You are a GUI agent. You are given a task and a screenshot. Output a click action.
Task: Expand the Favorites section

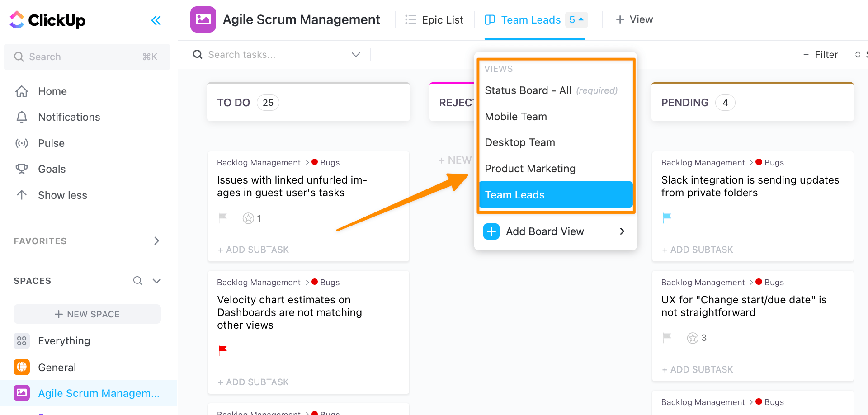click(x=156, y=241)
